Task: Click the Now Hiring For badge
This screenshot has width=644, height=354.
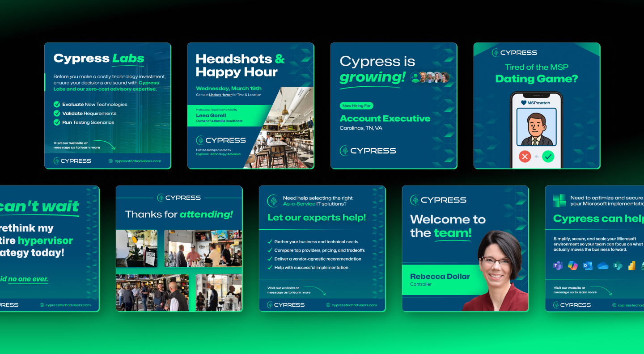Action: point(356,106)
